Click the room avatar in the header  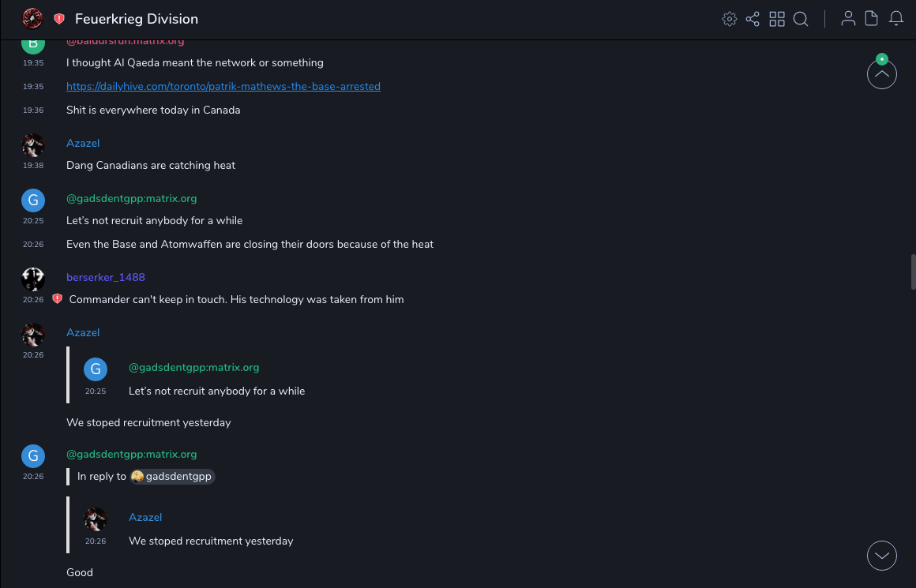pos(32,19)
